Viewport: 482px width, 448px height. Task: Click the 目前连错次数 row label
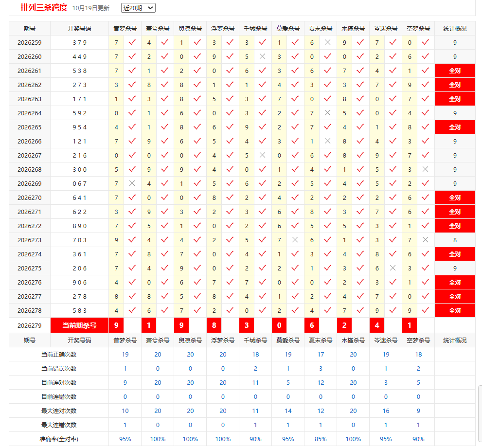click(x=59, y=397)
